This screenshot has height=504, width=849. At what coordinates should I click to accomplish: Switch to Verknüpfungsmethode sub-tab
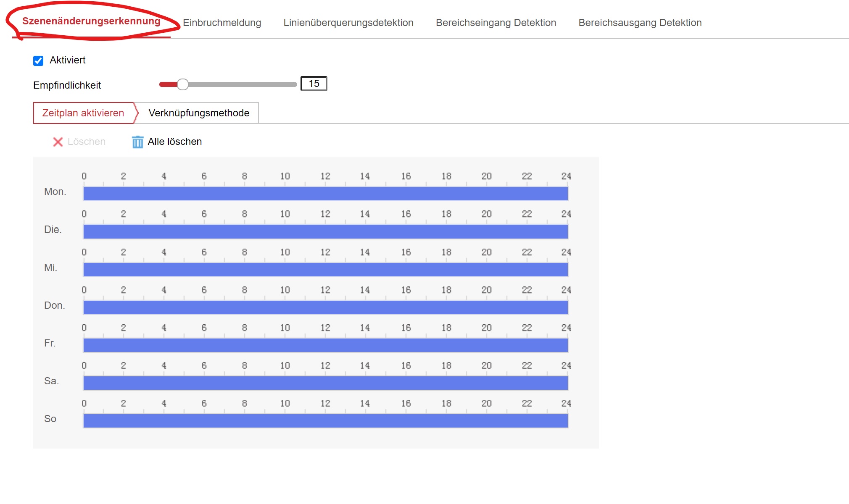click(199, 113)
